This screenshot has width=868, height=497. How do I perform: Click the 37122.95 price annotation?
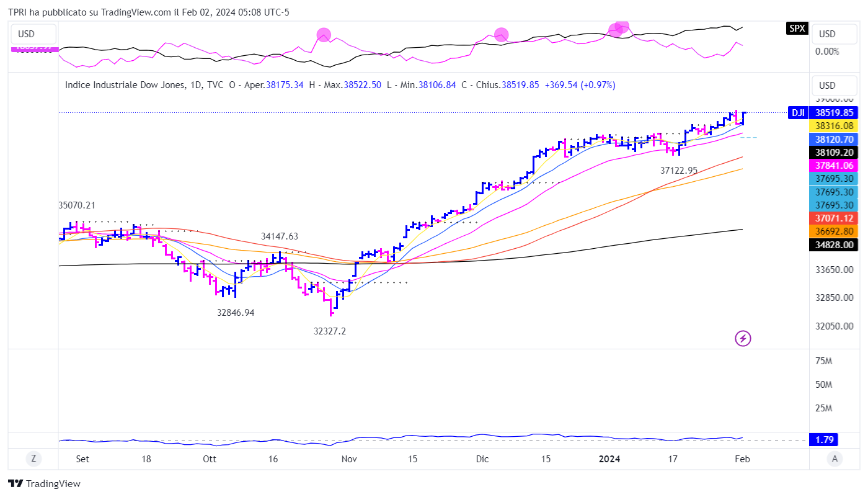click(x=679, y=170)
